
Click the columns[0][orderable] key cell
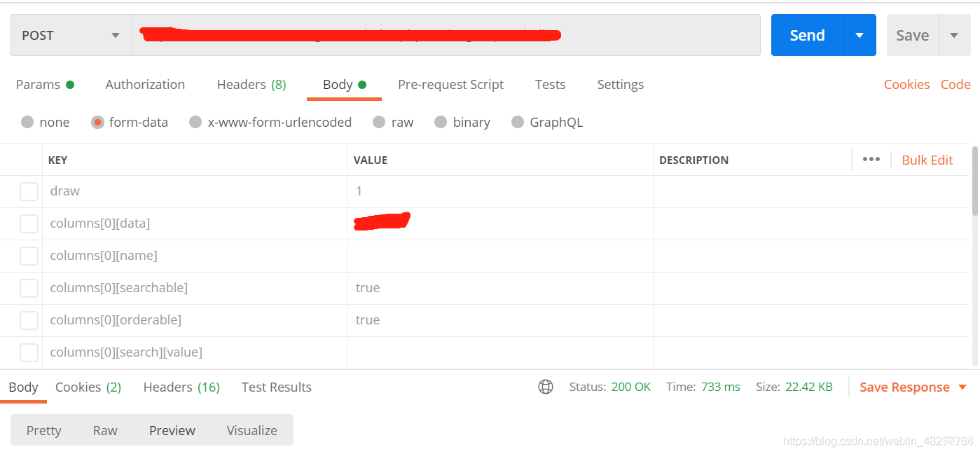pos(195,320)
